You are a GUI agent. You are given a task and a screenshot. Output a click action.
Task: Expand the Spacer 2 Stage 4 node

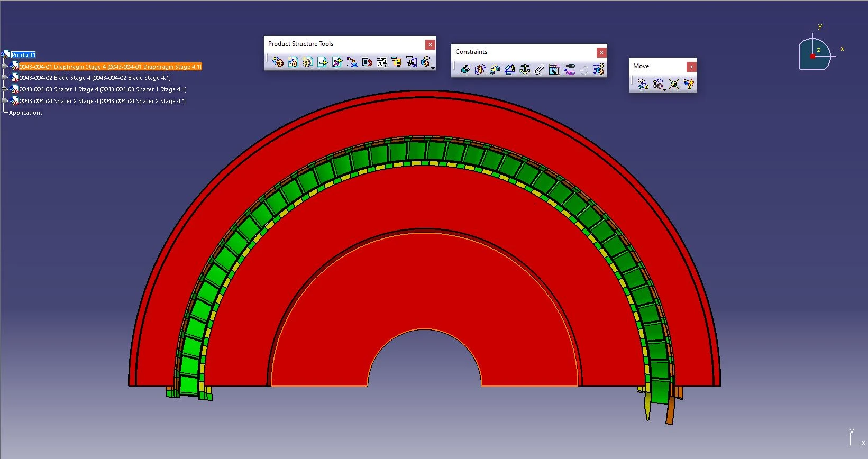[x=5, y=100]
